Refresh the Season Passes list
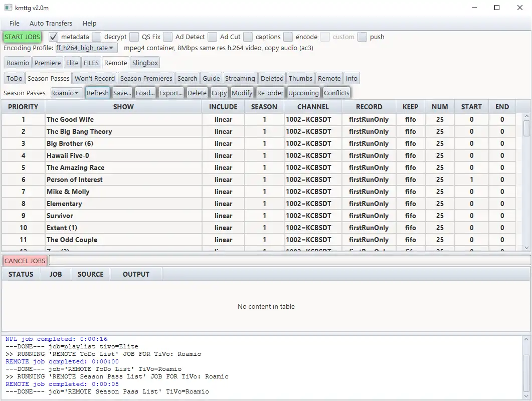 coord(97,93)
